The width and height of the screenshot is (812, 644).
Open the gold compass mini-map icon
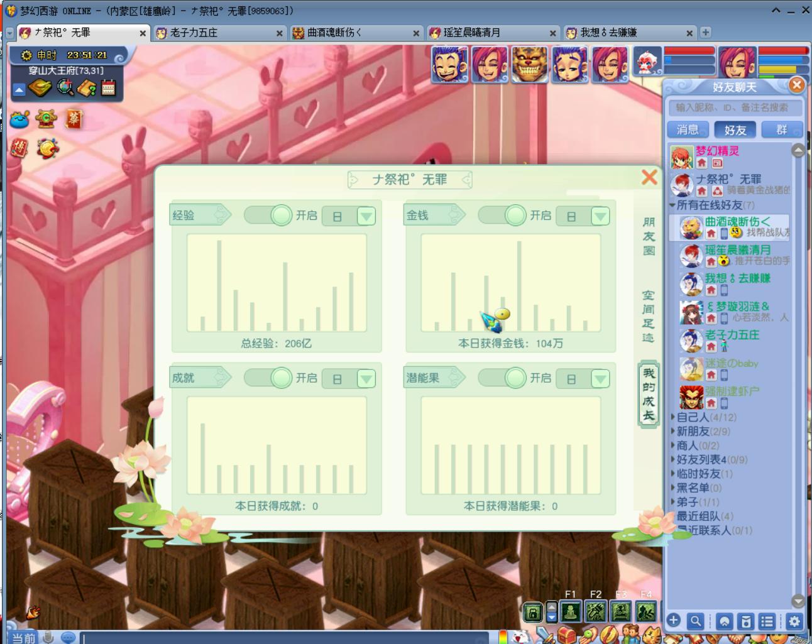coord(40,88)
